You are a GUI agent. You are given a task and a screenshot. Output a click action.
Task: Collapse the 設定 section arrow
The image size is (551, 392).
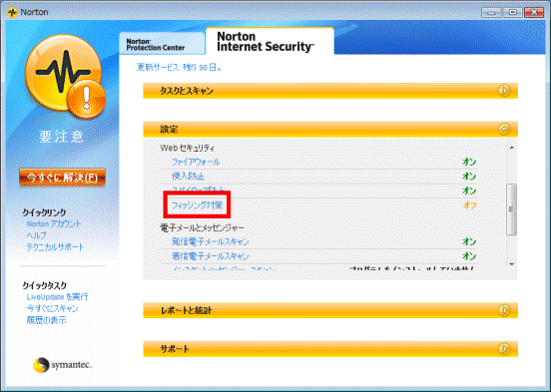[x=504, y=130]
